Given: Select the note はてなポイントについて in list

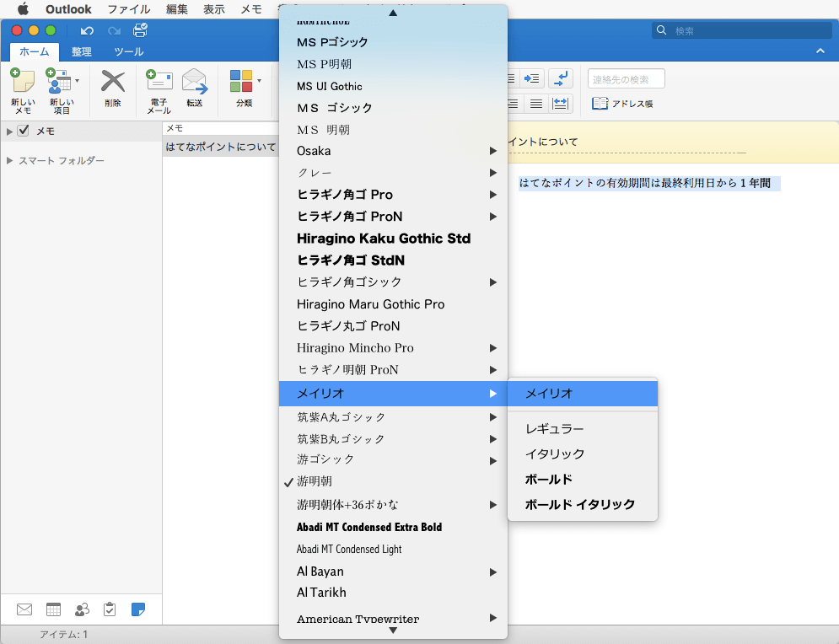Looking at the screenshot, I should (221, 147).
